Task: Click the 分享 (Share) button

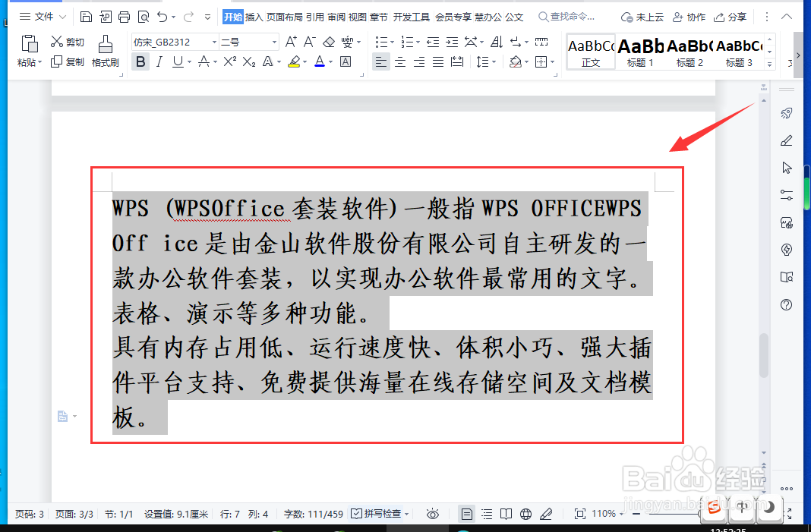Action: coord(730,17)
